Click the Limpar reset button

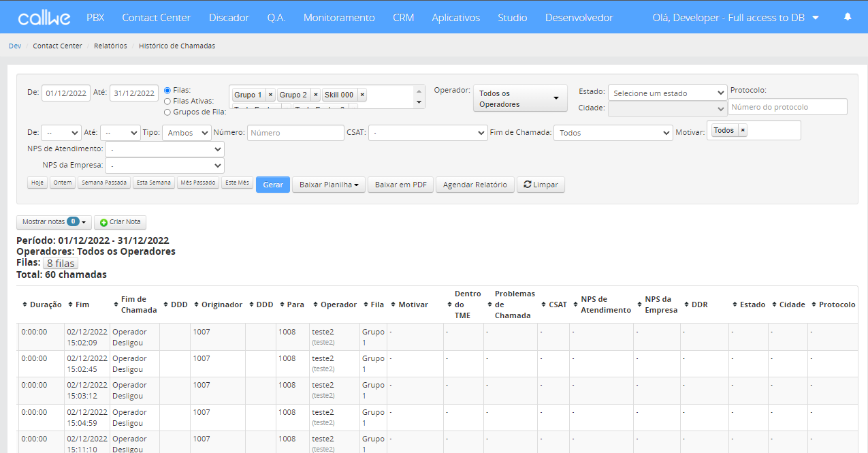(541, 185)
